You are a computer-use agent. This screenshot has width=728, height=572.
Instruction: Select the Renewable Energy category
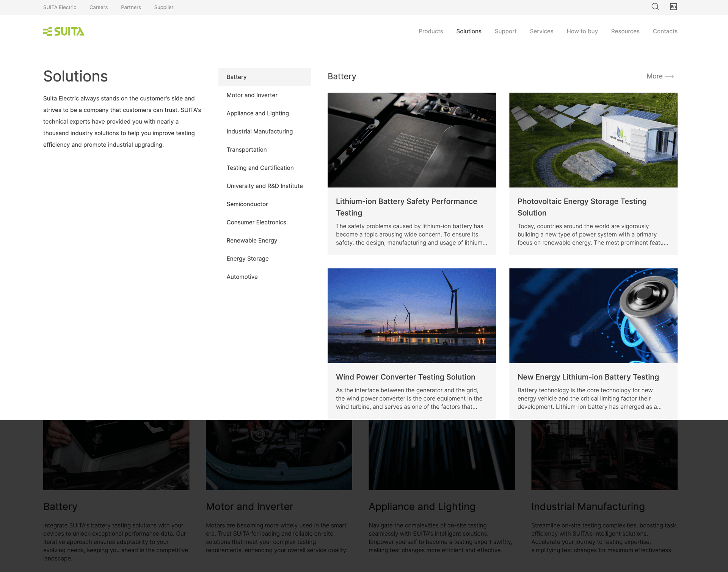(x=265, y=241)
